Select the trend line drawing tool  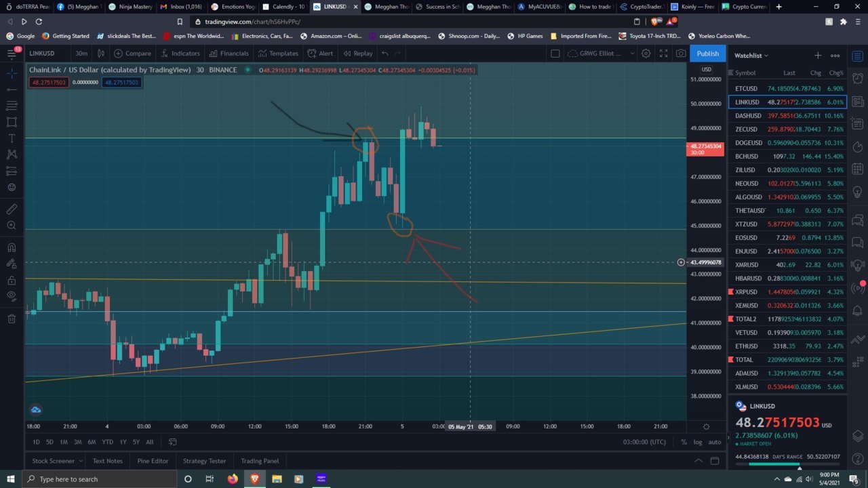click(12, 89)
